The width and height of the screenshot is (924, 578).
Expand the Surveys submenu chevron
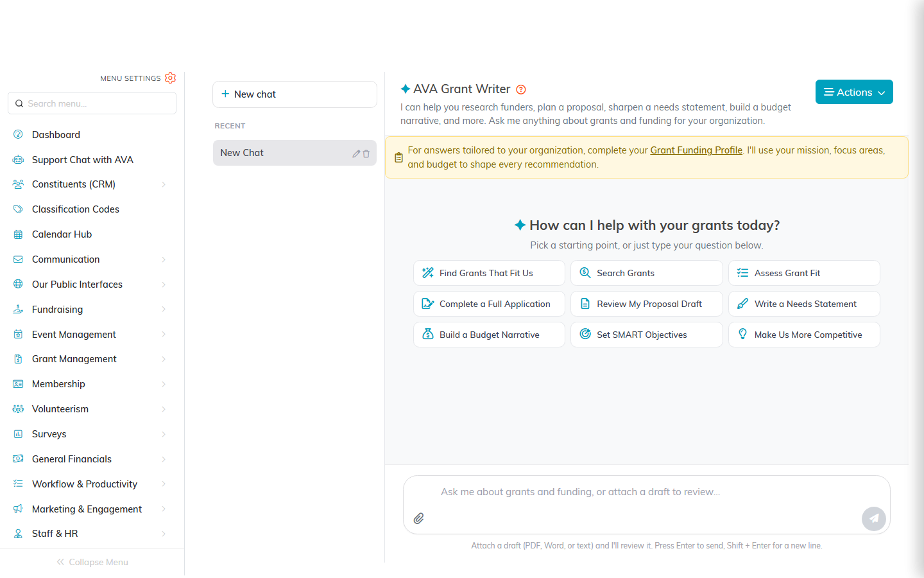click(x=164, y=434)
